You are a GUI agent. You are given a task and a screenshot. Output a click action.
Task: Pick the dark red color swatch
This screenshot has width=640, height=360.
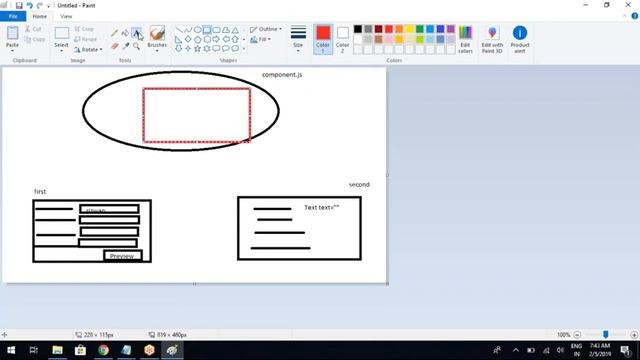click(x=378, y=29)
